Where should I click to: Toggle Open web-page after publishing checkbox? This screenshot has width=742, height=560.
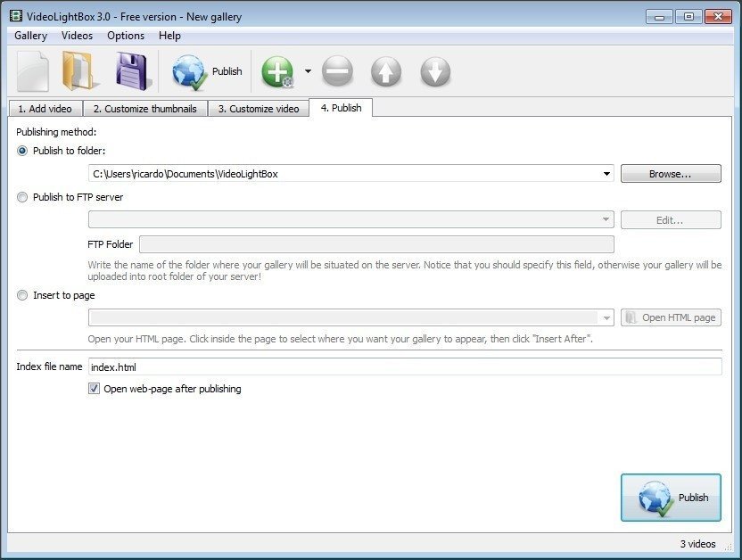pyautogui.click(x=94, y=389)
